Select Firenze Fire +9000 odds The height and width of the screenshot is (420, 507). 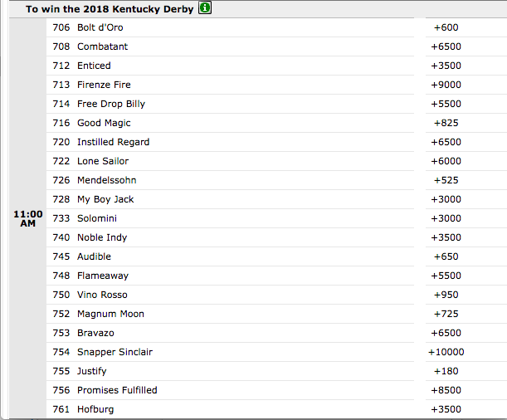pos(446,85)
